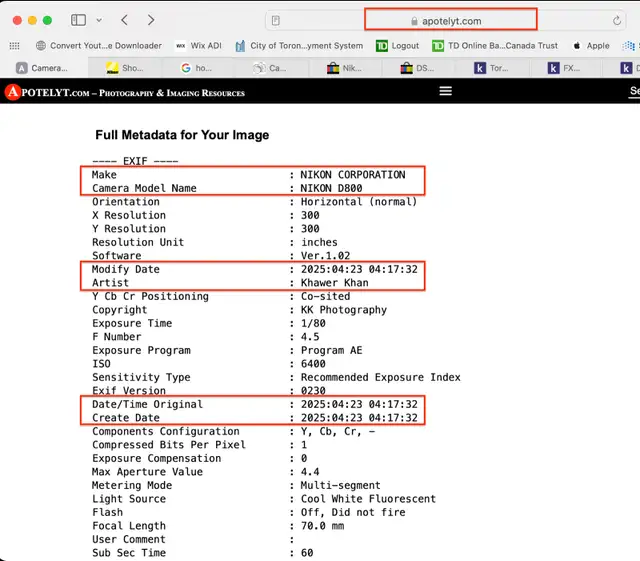Click the KK Photography copyright value

click(344, 310)
